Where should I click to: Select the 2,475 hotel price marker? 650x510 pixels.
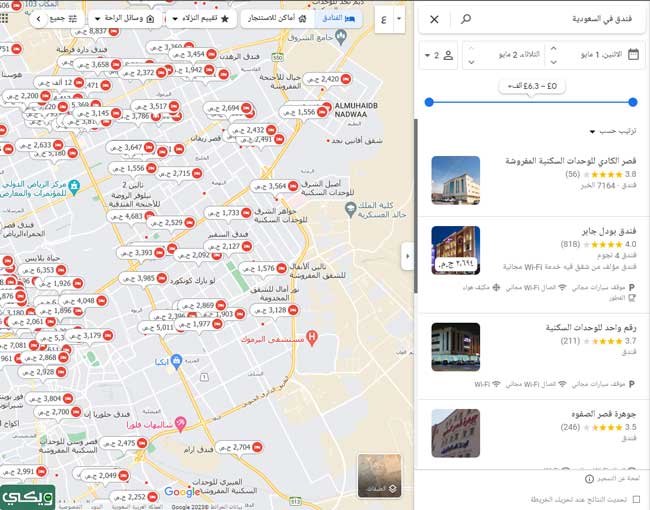124,443
